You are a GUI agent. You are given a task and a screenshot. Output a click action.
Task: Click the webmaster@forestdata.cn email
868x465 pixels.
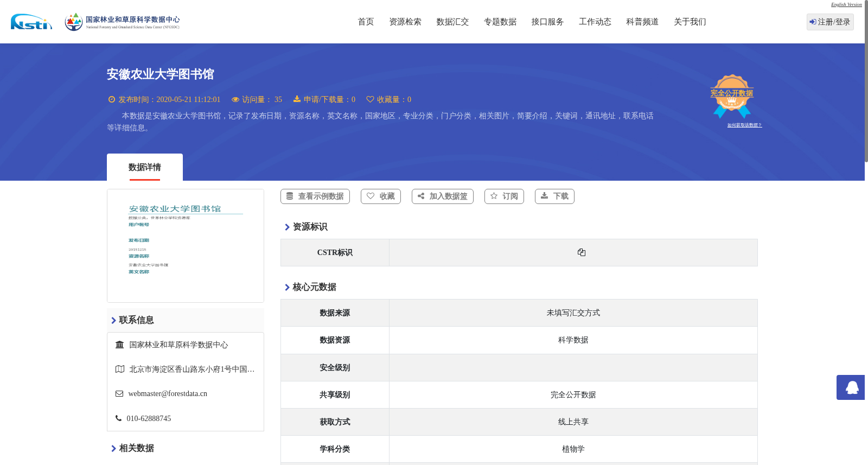click(168, 393)
